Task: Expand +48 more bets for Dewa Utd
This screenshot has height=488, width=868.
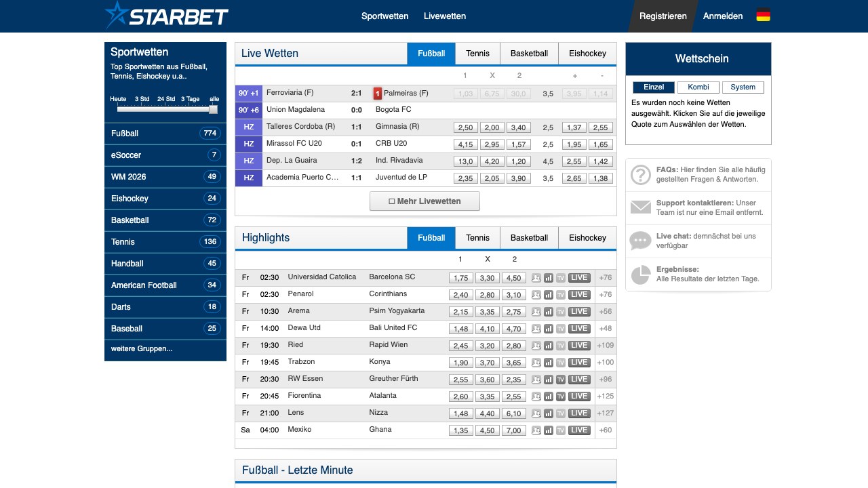Action: click(606, 329)
